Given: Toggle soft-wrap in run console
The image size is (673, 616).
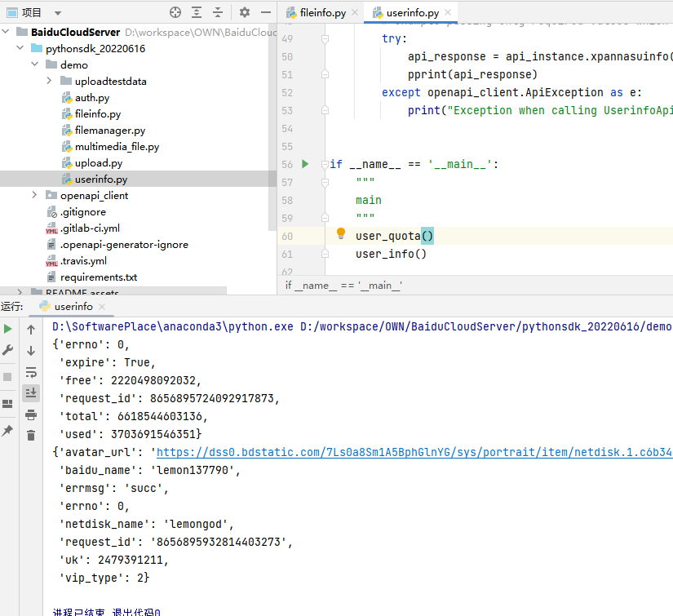Looking at the screenshot, I should 31,372.
